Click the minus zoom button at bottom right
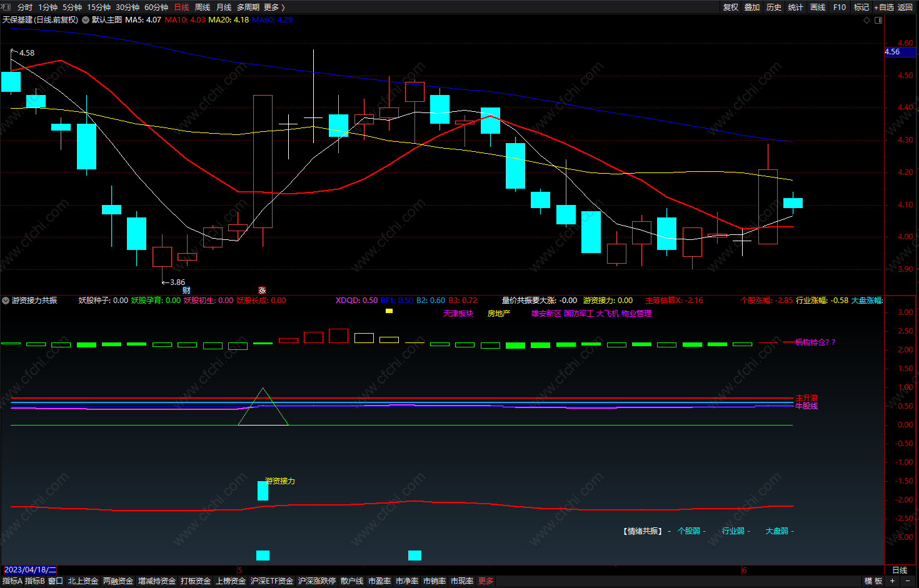The image size is (919, 588). click(908, 581)
